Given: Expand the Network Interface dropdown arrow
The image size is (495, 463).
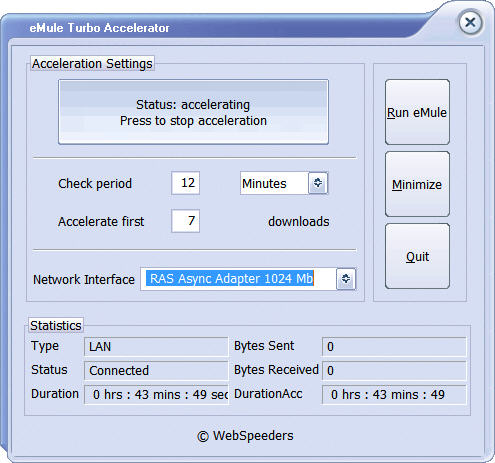Looking at the screenshot, I should click(x=346, y=279).
